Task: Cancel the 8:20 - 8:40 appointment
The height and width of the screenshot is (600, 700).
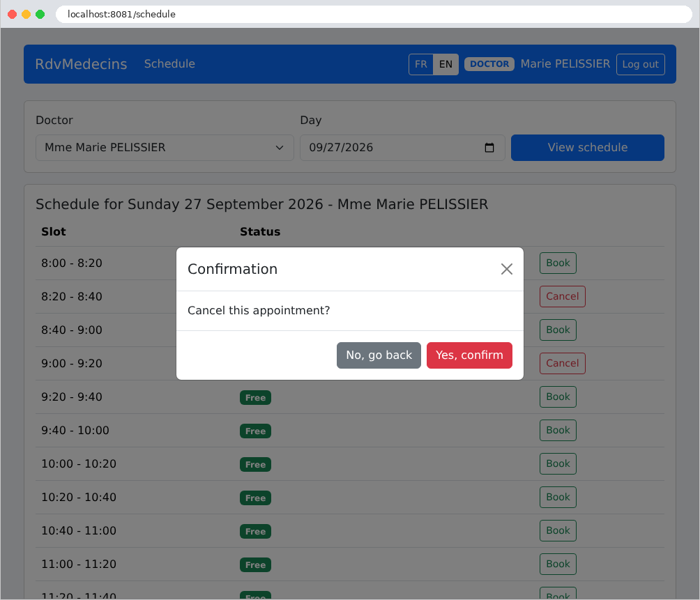Action: tap(563, 297)
